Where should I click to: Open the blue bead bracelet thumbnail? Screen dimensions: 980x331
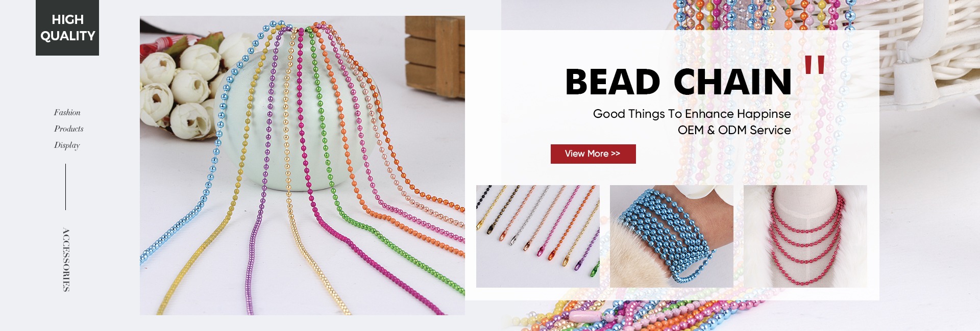point(672,236)
